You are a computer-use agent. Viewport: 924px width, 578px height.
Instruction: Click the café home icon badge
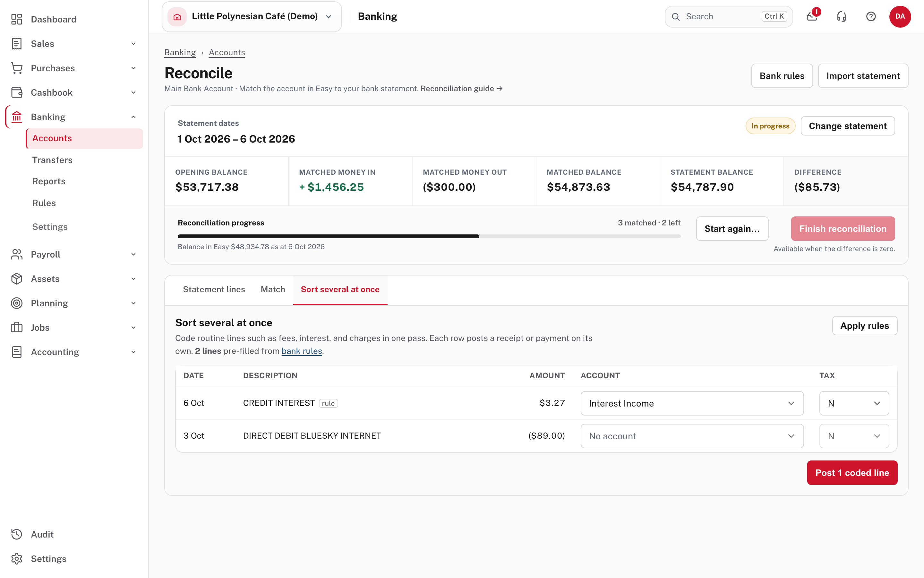177,16
